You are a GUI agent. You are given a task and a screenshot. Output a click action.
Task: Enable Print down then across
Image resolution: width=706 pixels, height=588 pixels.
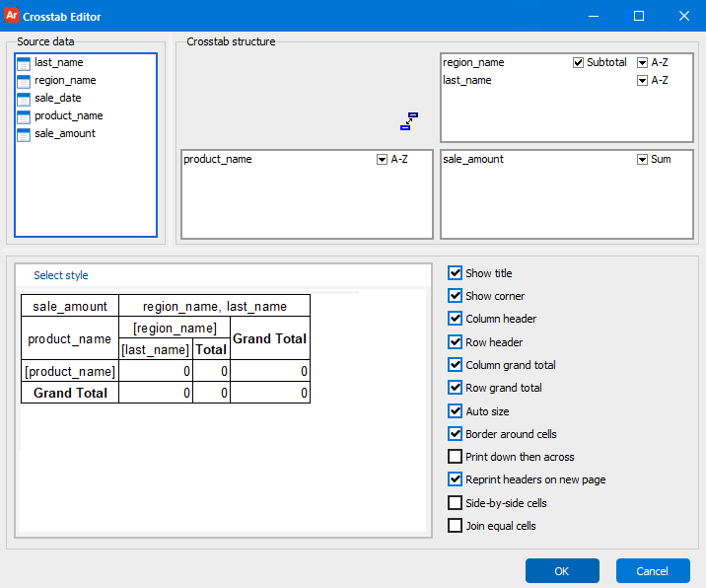pos(455,457)
